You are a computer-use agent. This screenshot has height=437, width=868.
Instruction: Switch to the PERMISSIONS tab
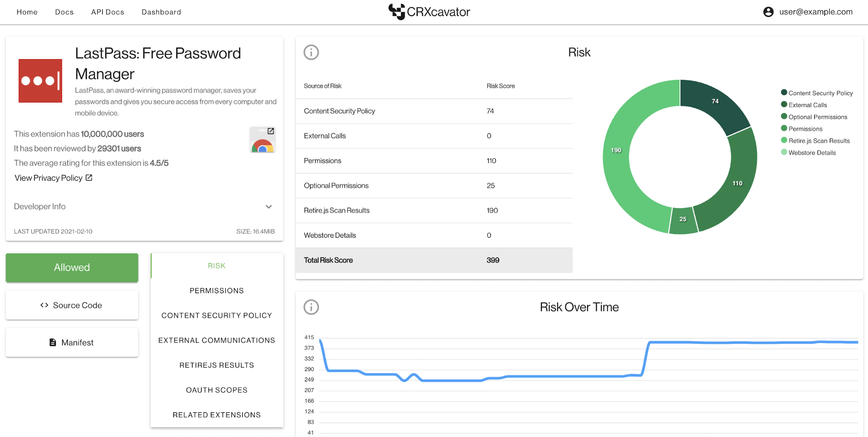[217, 291]
